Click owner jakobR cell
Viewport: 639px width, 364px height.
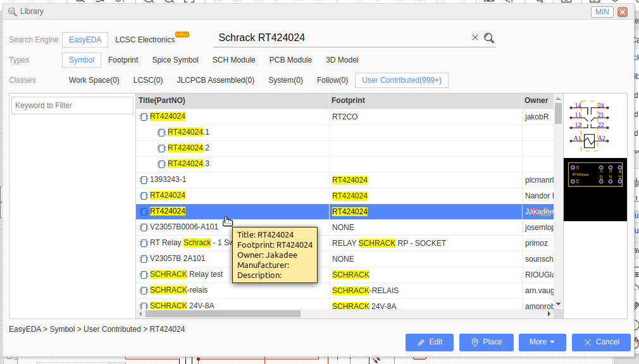[x=538, y=117]
